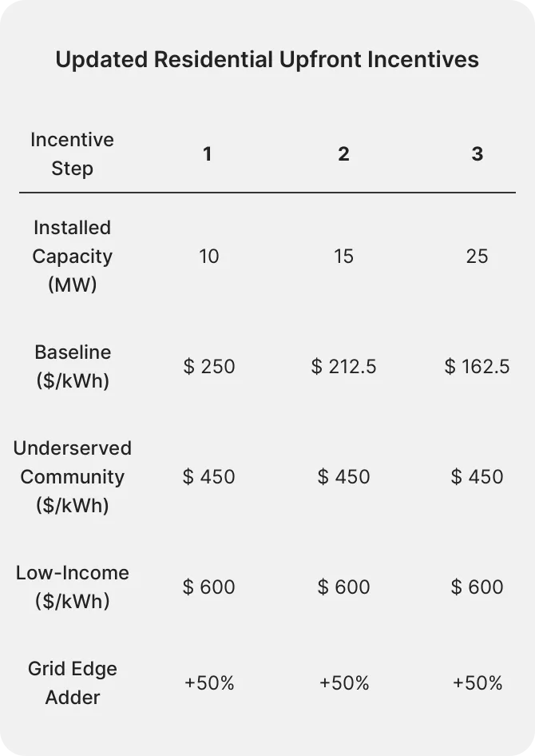Viewport: 535px width, 756px height.
Task: Click the $ 600 value under step 3
Action: (477, 587)
